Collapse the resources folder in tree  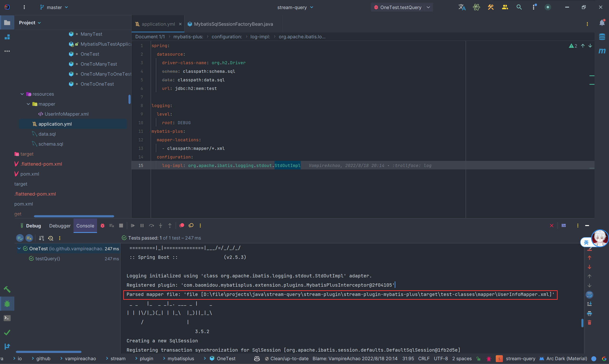tap(22, 94)
